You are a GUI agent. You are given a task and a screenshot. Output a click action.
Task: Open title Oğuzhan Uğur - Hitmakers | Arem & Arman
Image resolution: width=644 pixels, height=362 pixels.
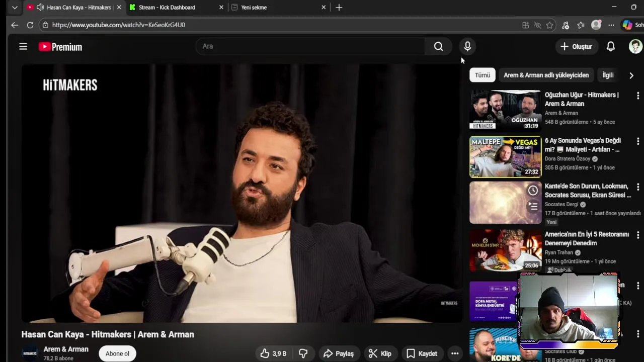pyautogui.click(x=582, y=99)
